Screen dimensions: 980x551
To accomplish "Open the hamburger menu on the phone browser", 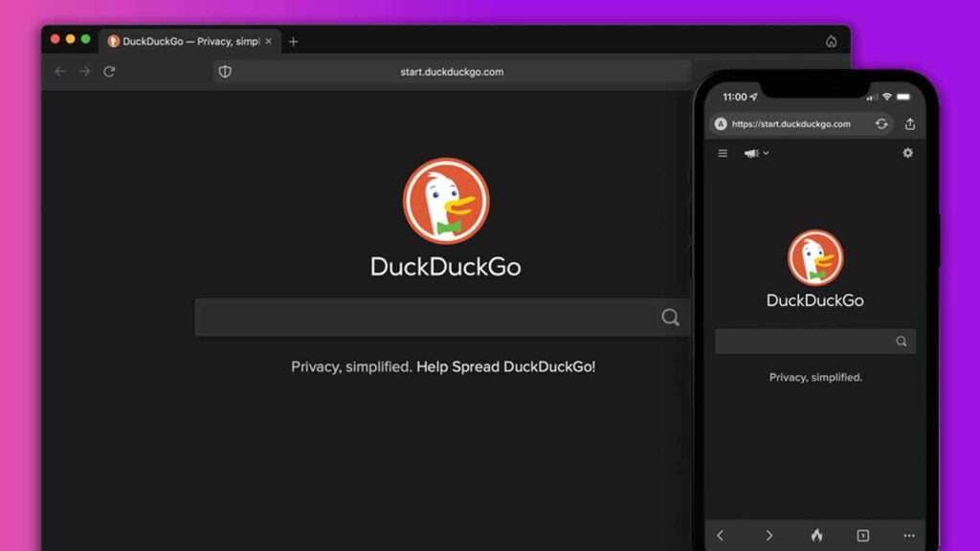I will 723,153.
